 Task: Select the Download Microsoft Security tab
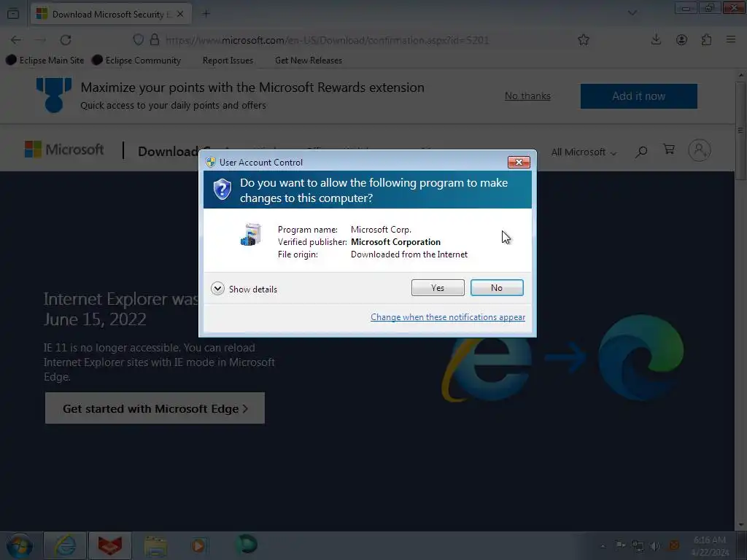pos(111,15)
